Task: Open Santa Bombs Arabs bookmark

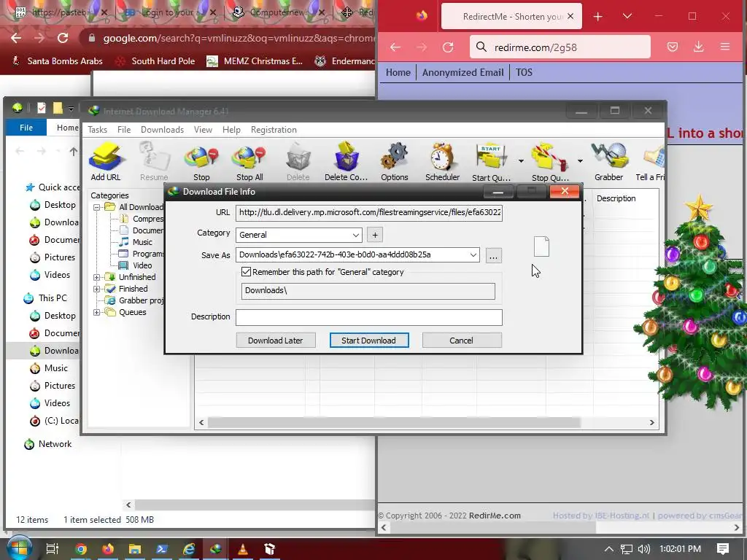Action: [x=57, y=61]
